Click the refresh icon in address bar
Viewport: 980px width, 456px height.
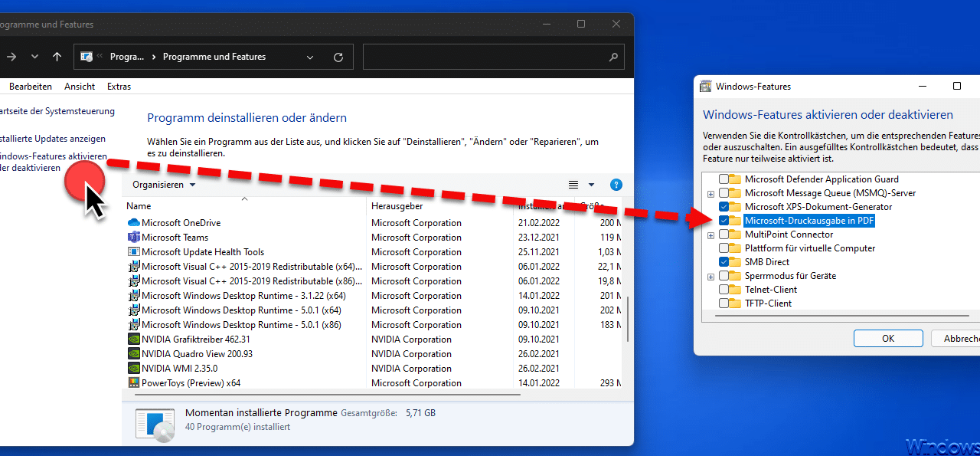338,57
